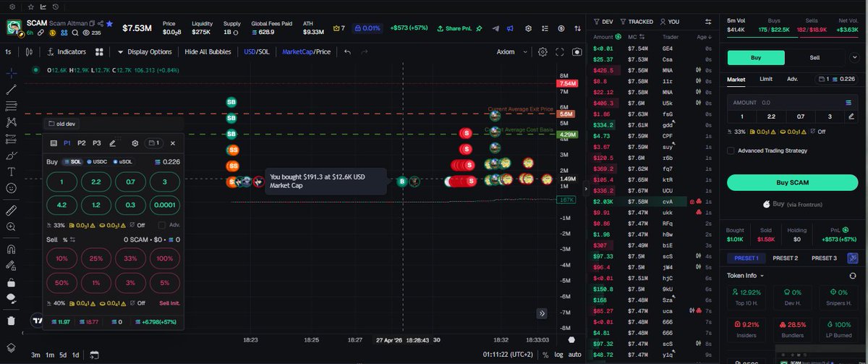868x364 pixels.
Task: Enable the Adv. checkbox in instant trade panel
Action: click(x=161, y=225)
